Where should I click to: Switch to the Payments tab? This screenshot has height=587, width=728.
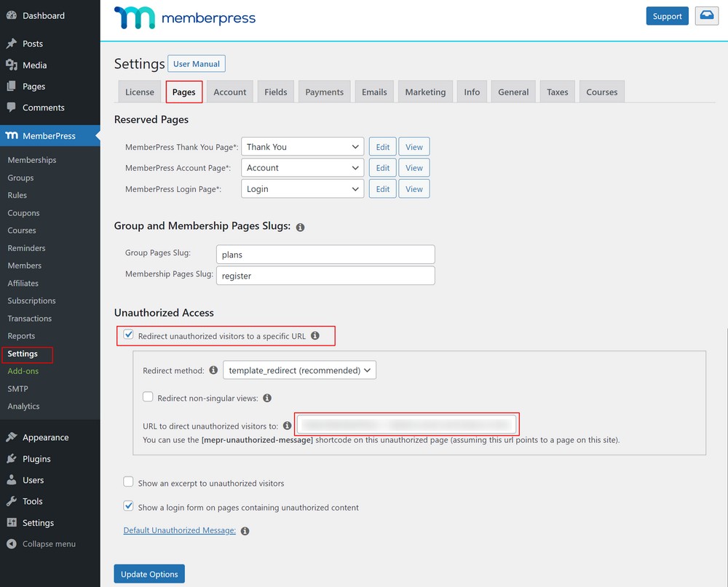point(325,92)
